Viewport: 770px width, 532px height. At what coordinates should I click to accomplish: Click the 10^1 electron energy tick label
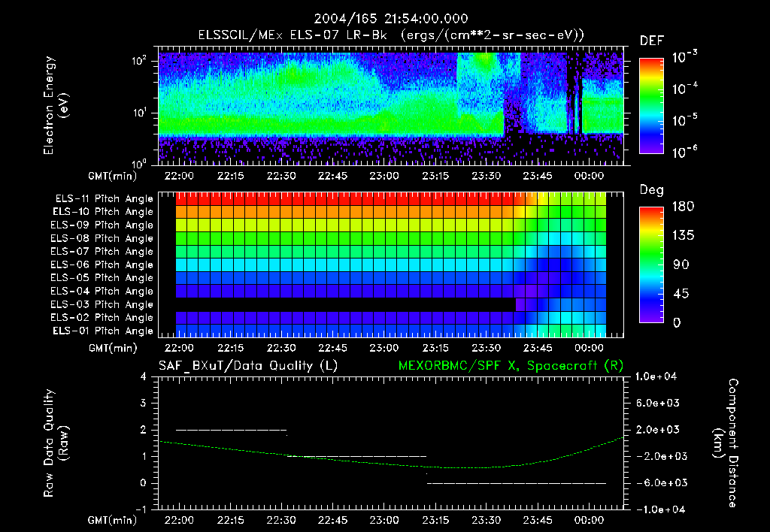point(139,113)
